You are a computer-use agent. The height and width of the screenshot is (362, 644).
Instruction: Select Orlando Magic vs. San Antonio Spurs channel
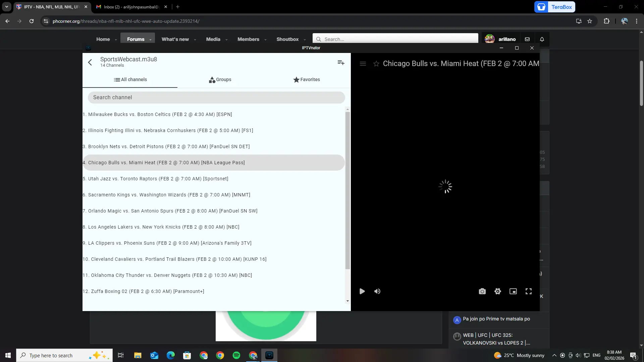(x=214, y=211)
